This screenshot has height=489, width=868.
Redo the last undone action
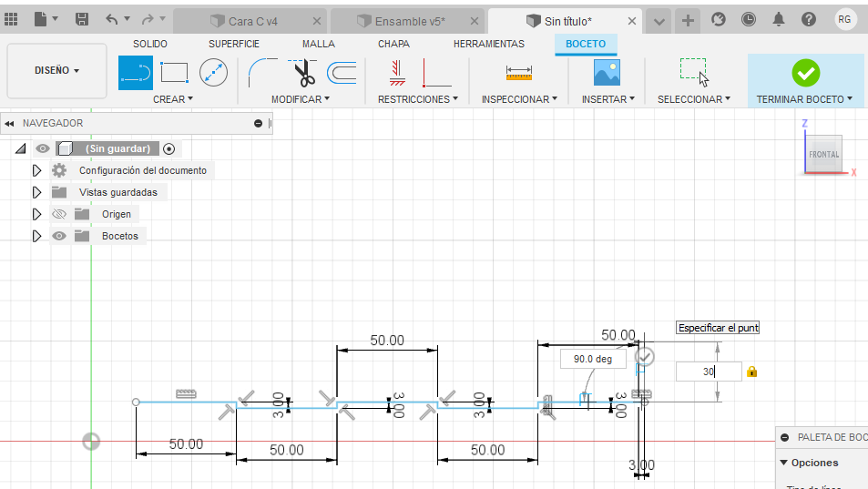click(x=148, y=20)
